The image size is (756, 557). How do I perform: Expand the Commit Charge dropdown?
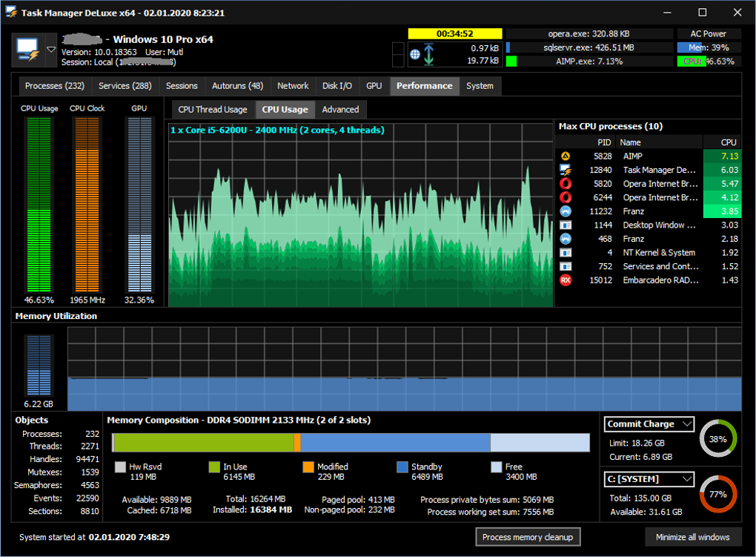tap(686, 424)
